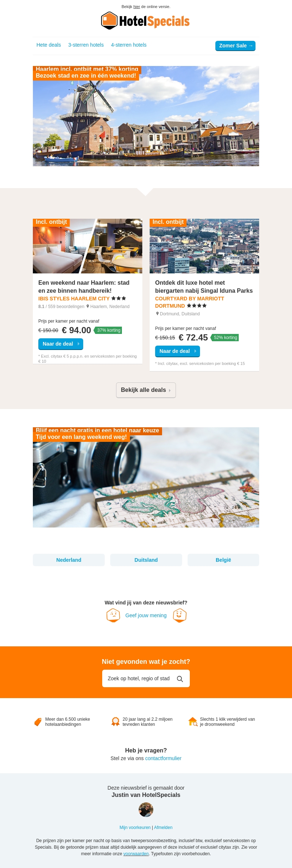292x868 pixels.
Task: Click Justin's round avatar photo
Action: (146, 810)
